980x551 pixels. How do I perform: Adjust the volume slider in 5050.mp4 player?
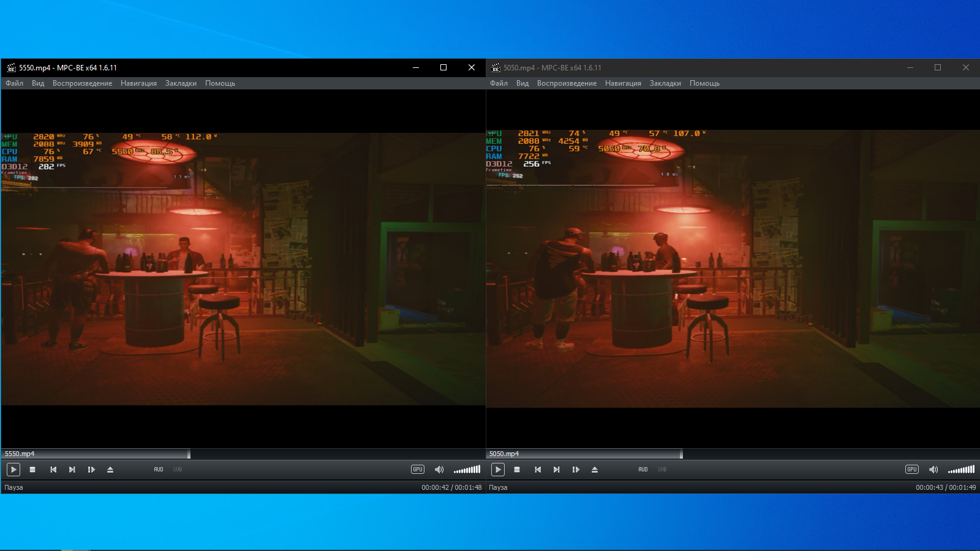coord(961,470)
